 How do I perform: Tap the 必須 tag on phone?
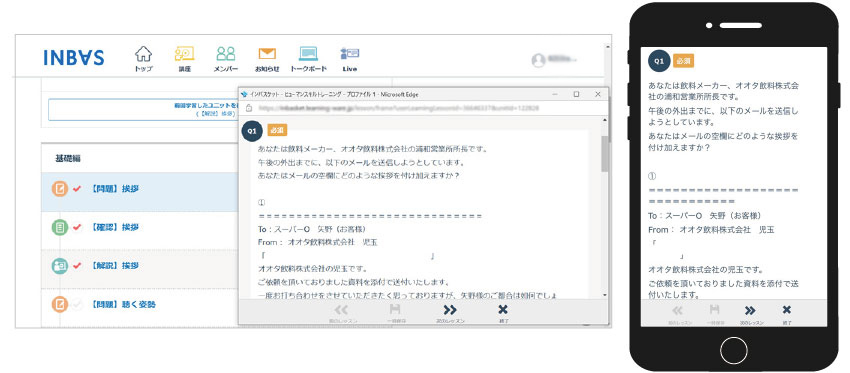coord(684,61)
